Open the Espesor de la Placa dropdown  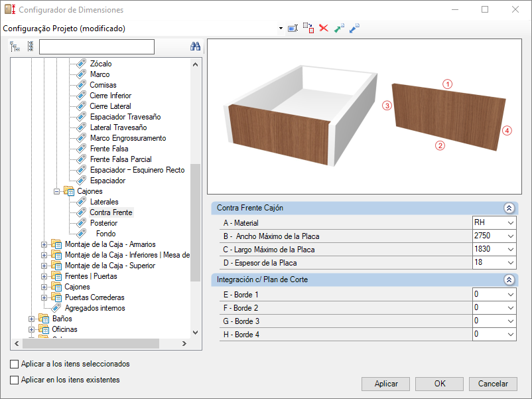[x=509, y=263]
